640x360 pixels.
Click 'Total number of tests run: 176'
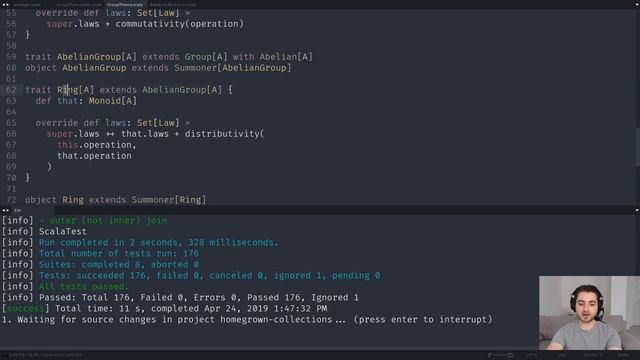(119, 253)
